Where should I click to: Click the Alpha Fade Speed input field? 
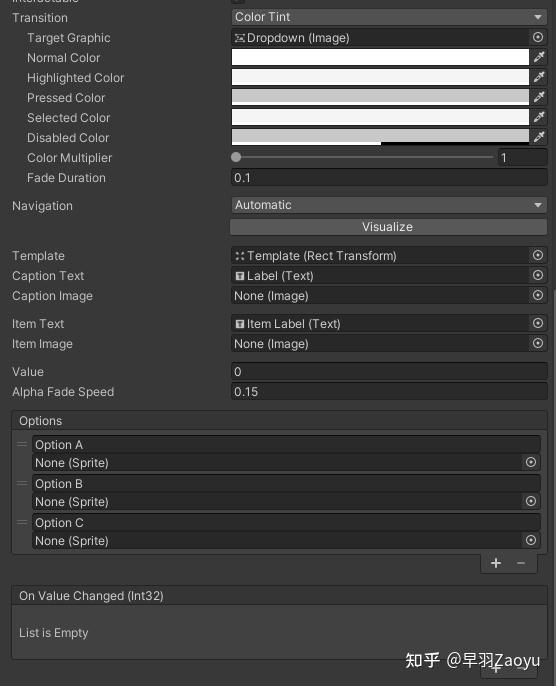coord(389,392)
